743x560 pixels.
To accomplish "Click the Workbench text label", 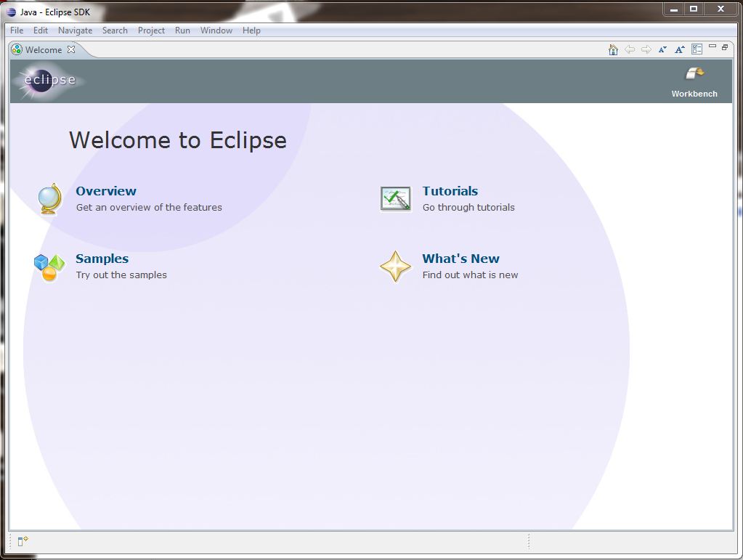I will (694, 94).
